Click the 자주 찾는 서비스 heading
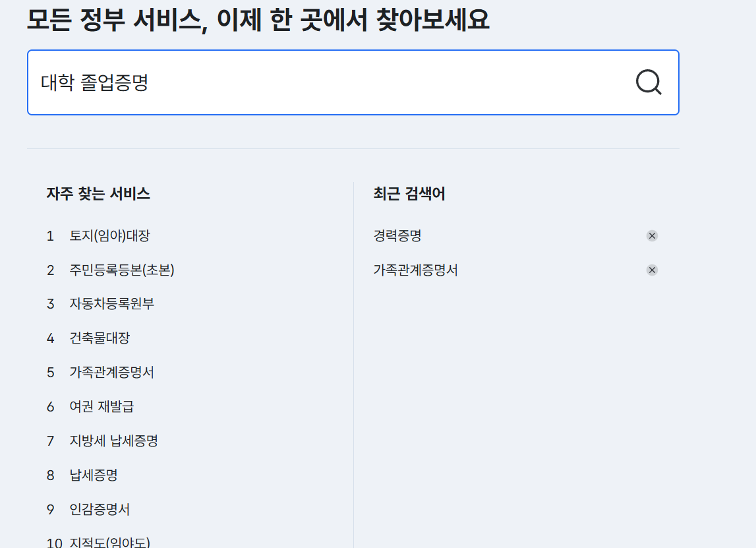Screen dimensions: 756x548 pyautogui.click(x=98, y=194)
